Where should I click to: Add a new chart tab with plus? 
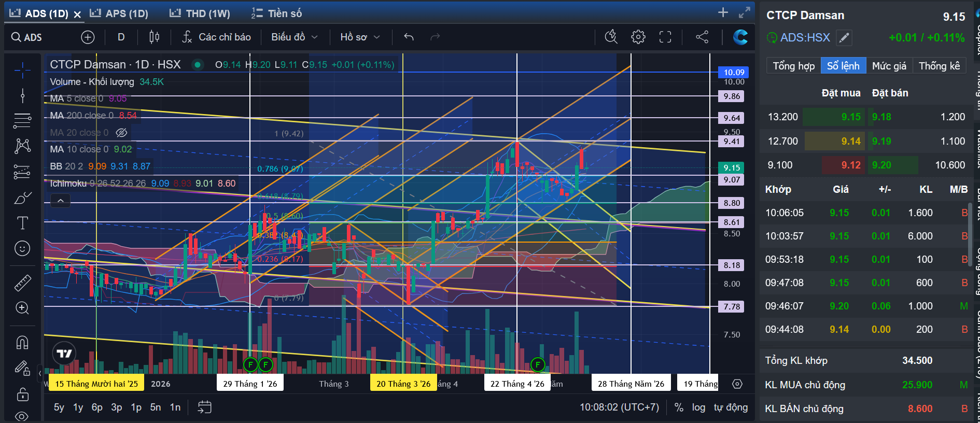[723, 12]
